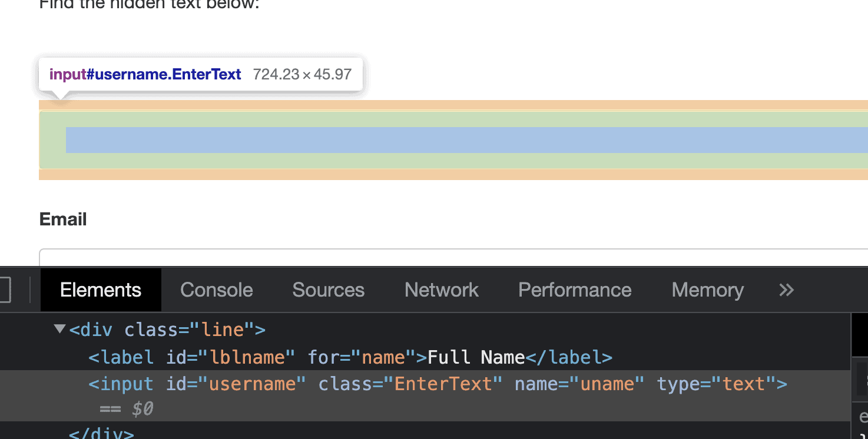Click the Elements tab
Viewport: 868px width, 439px height.
(x=100, y=290)
